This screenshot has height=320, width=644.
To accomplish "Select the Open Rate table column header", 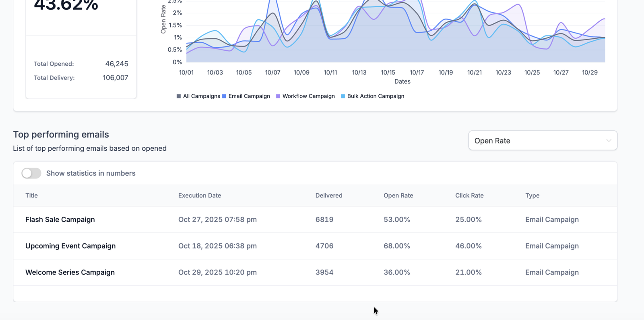I will (398, 195).
